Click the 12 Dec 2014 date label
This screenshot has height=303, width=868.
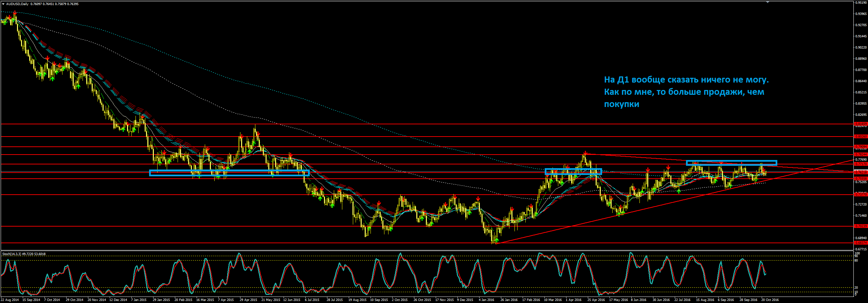tap(118, 300)
